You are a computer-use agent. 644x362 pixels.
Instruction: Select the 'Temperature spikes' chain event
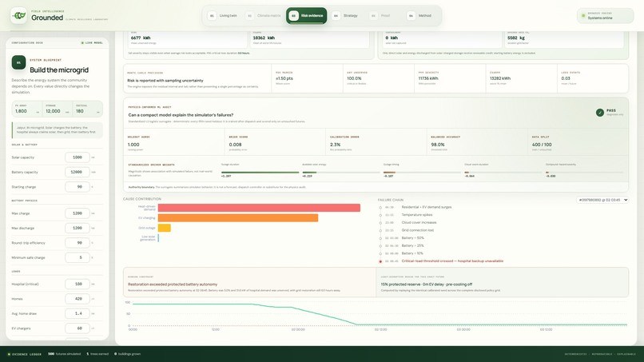pyautogui.click(x=417, y=215)
